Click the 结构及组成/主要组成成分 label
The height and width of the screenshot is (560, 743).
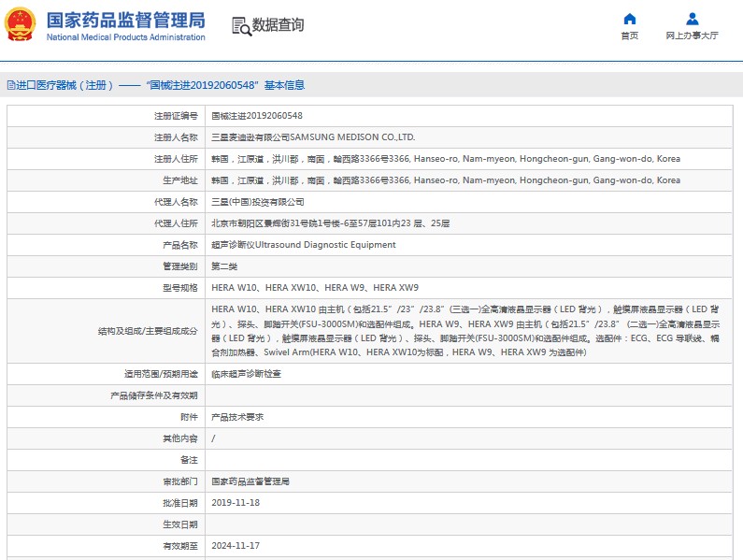point(148,331)
